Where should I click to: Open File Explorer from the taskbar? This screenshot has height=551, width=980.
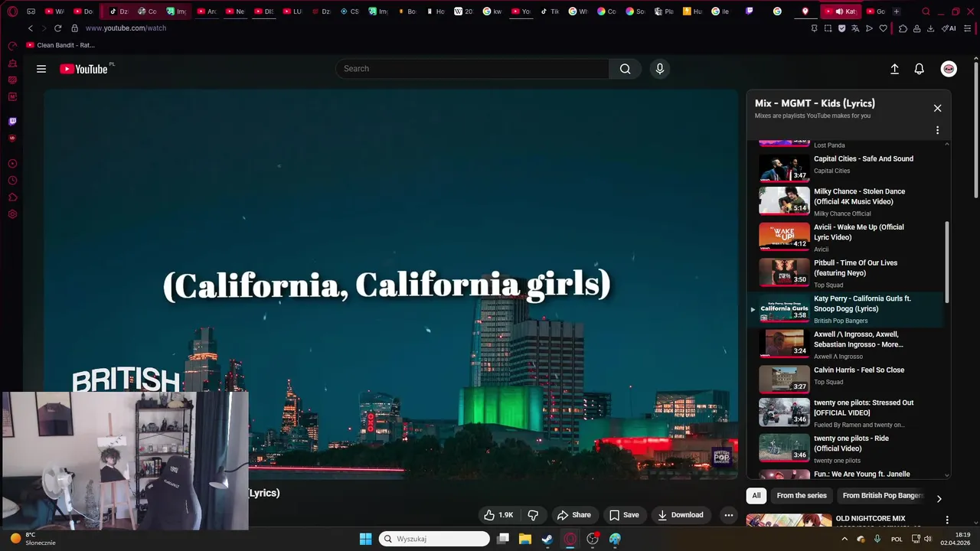(525, 539)
